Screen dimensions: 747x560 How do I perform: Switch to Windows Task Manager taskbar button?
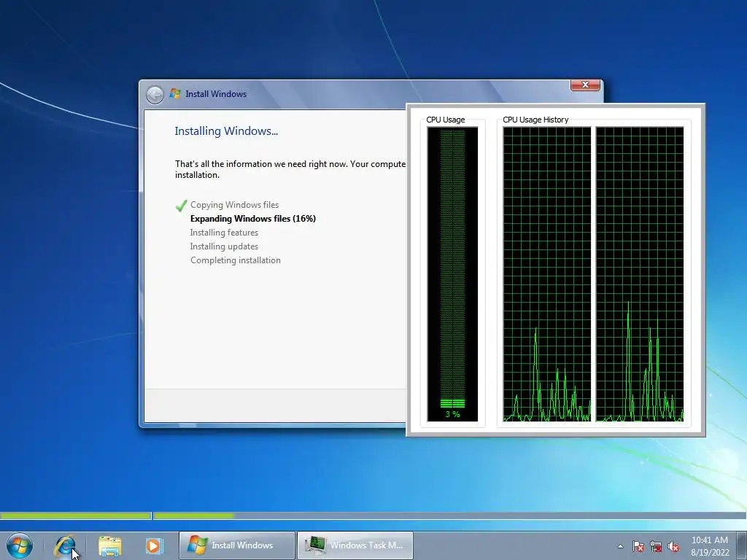point(355,545)
